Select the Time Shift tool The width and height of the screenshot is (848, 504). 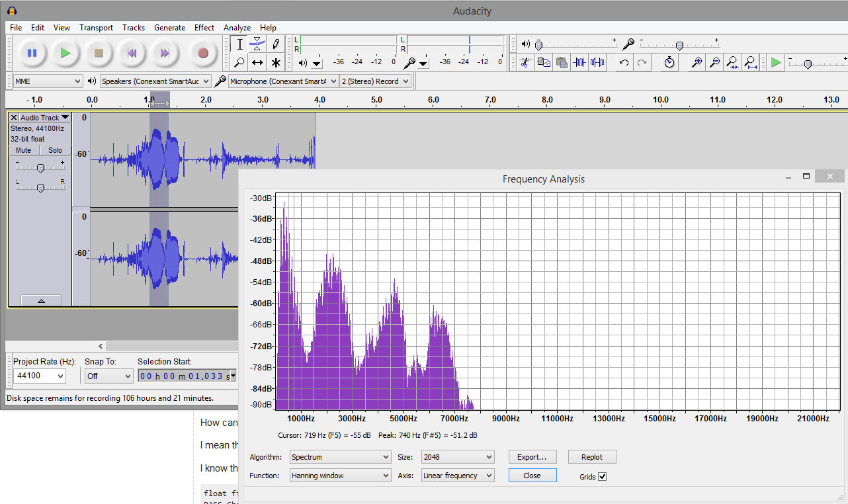click(257, 63)
